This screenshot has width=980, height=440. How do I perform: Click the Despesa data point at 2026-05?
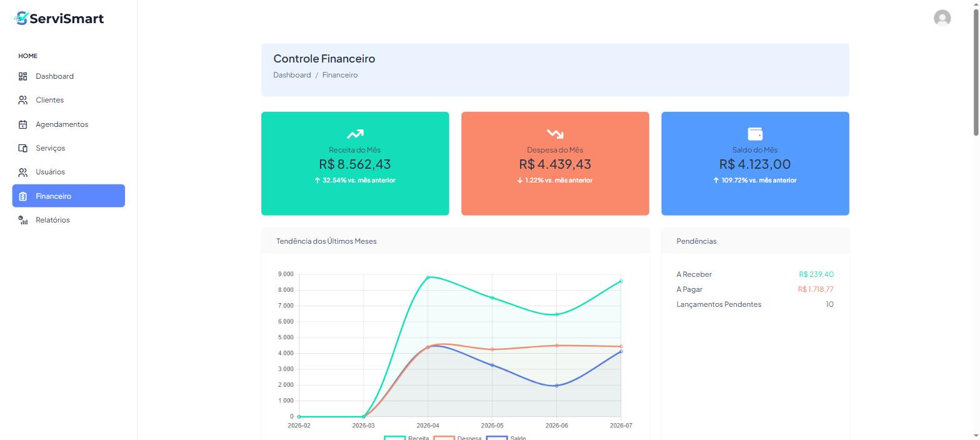[492, 349]
